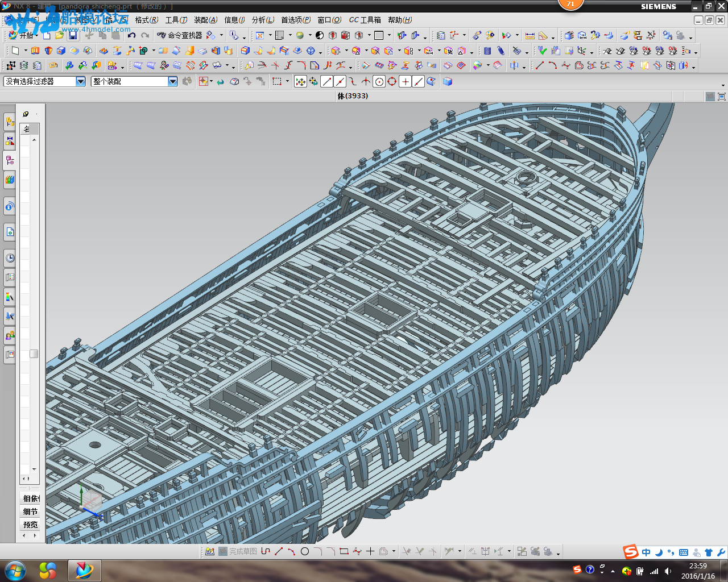Expand the 整个装配 scope dropdown
The height and width of the screenshot is (582, 728).
[x=173, y=81]
